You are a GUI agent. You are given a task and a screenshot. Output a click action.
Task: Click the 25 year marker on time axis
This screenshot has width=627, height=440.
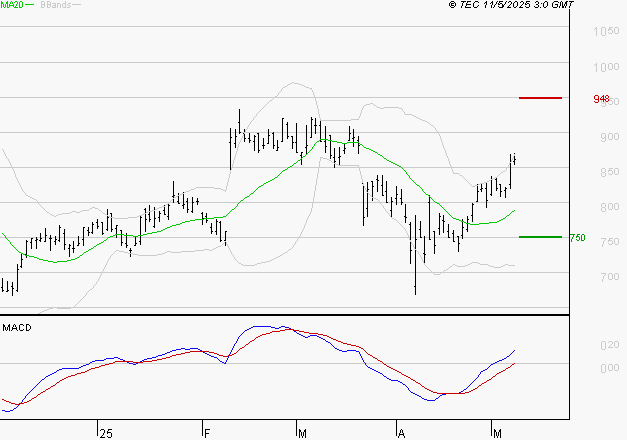106,434
